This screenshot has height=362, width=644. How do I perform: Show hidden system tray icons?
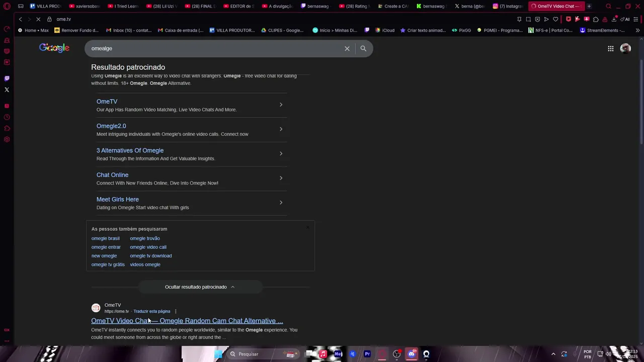[553, 354]
